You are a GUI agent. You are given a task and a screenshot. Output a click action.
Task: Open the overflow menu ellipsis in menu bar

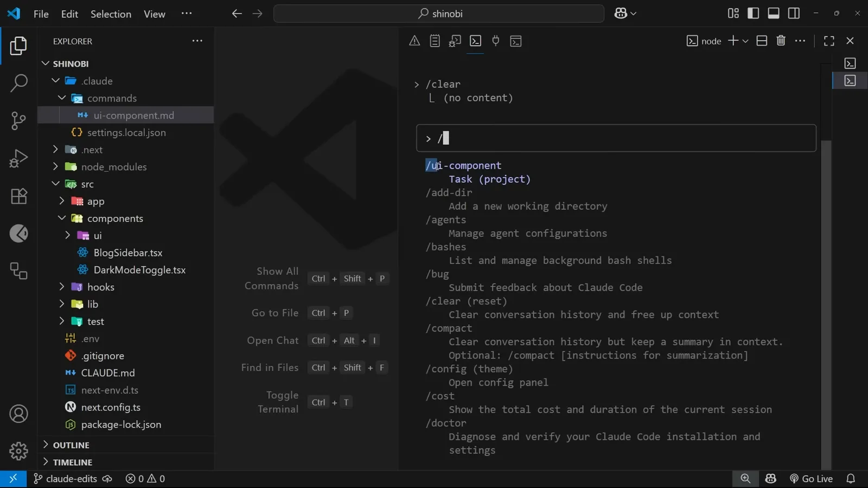[x=186, y=14]
